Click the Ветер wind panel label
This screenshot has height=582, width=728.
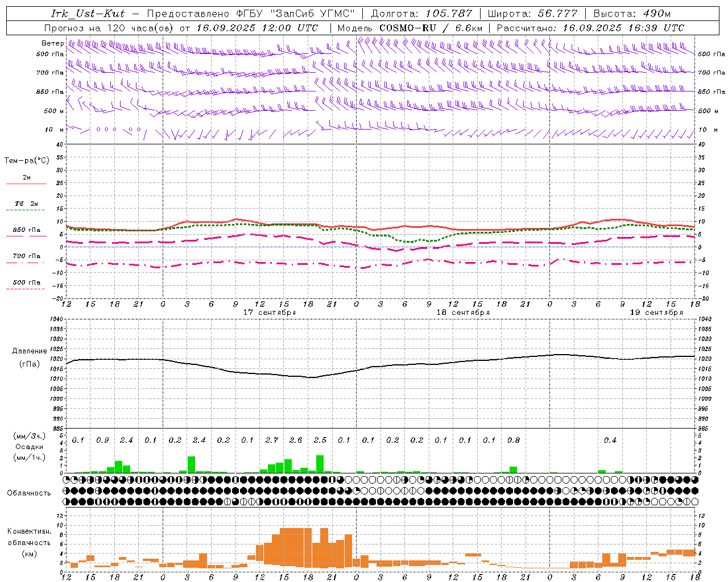click(x=52, y=43)
